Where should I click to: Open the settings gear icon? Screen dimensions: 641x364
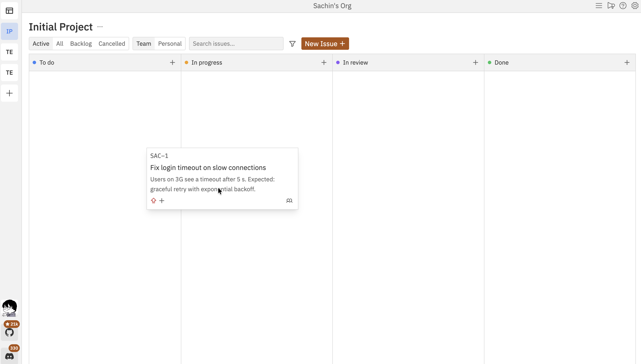[635, 6]
